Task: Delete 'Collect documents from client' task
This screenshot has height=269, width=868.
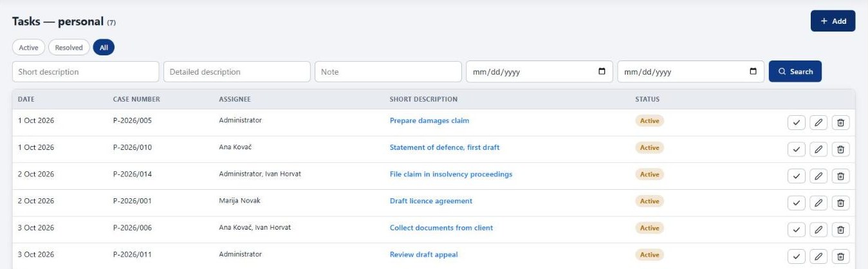Action: 840,230
